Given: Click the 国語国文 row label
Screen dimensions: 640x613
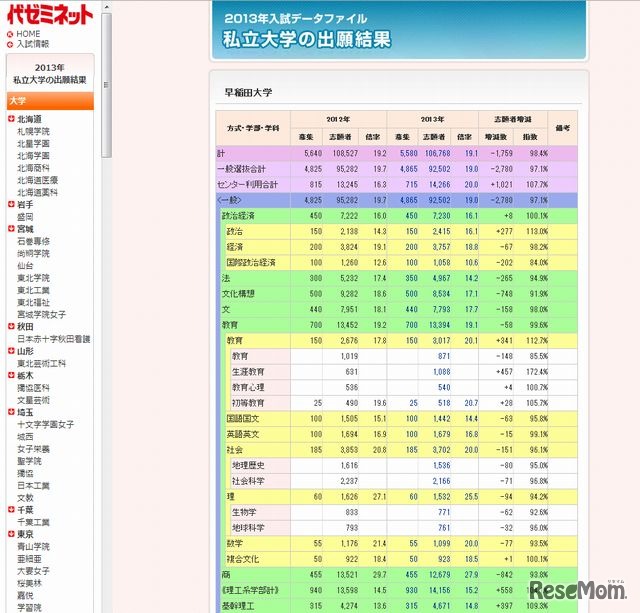Looking at the screenshot, I should pos(243,419).
